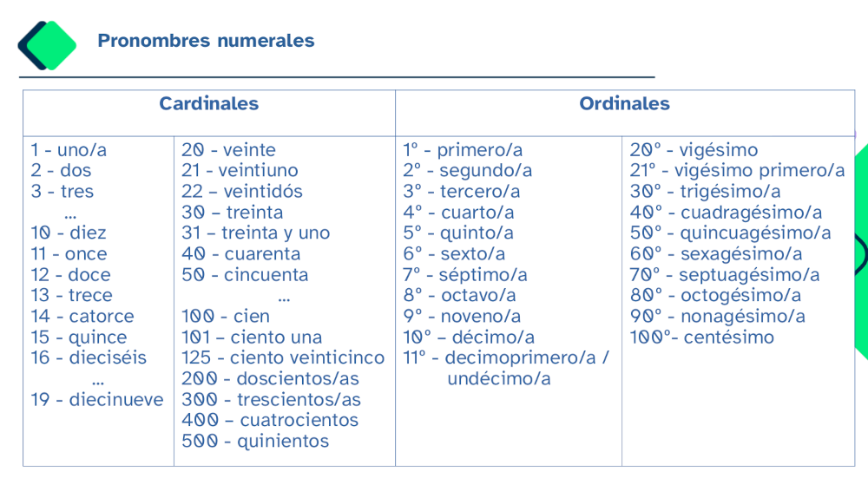Click the 'Ordinales' column header

(624, 104)
